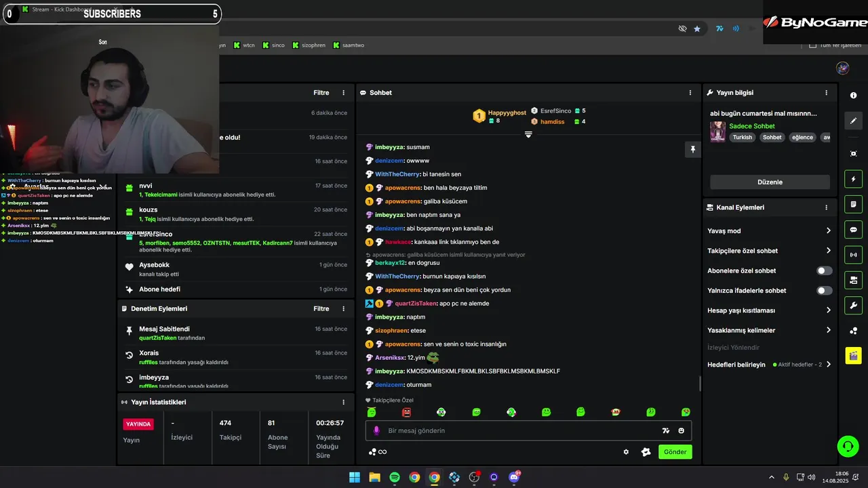The width and height of the screenshot is (868, 488).
Task: Open Yayın İstatistikleri three-dot menu
Action: (x=343, y=402)
